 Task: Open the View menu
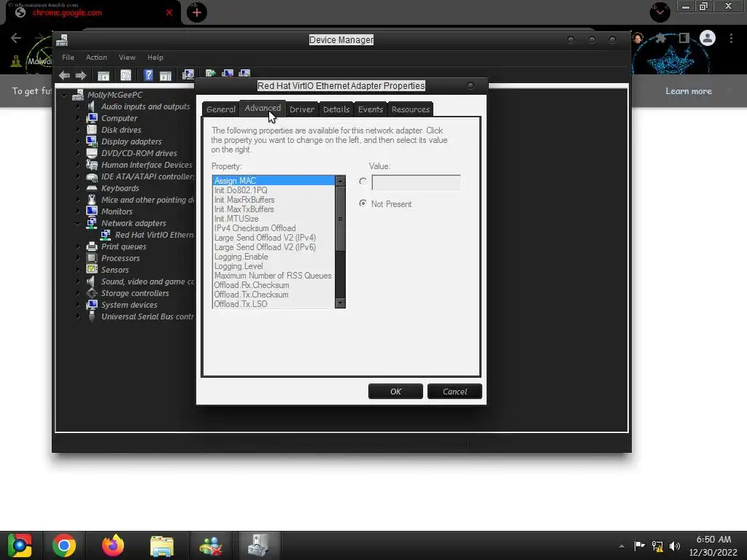[x=127, y=57]
